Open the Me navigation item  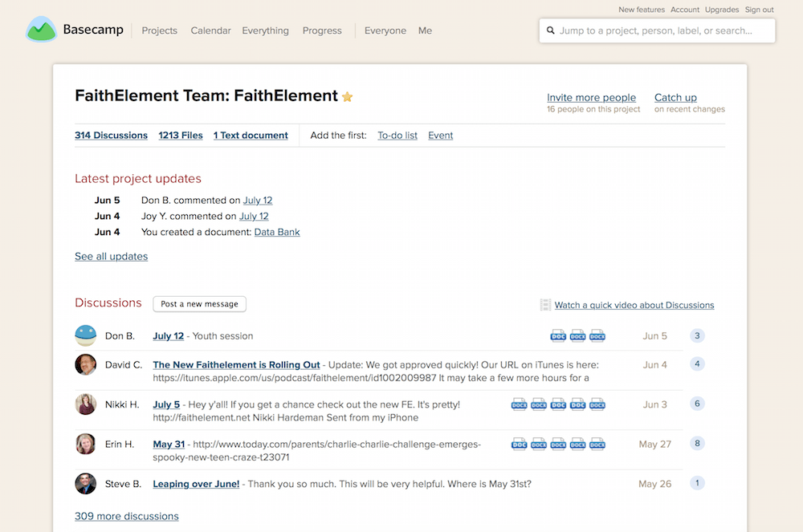[425, 30]
